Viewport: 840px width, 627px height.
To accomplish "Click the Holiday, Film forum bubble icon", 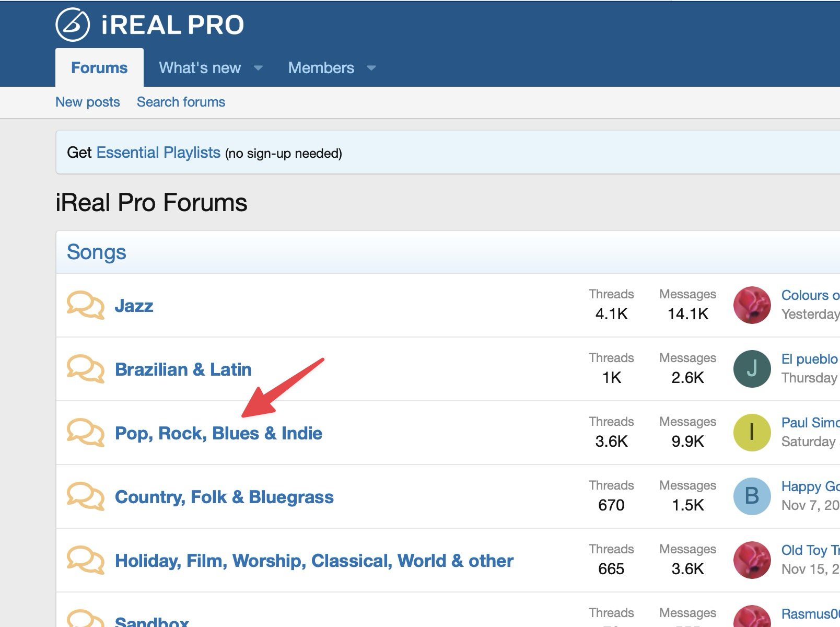I will [x=85, y=560].
